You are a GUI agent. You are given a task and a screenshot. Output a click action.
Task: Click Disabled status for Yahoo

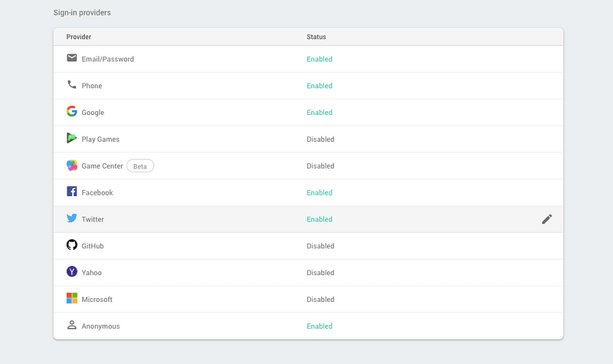click(320, 273)
